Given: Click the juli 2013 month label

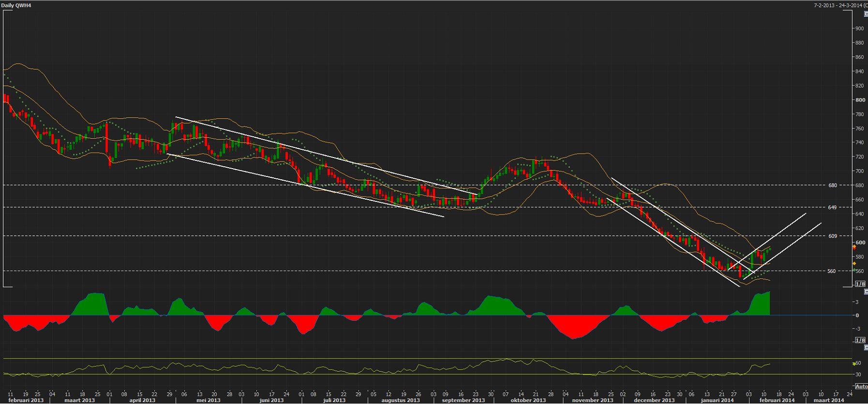Looking at the screenshot, I should (334, 400).
